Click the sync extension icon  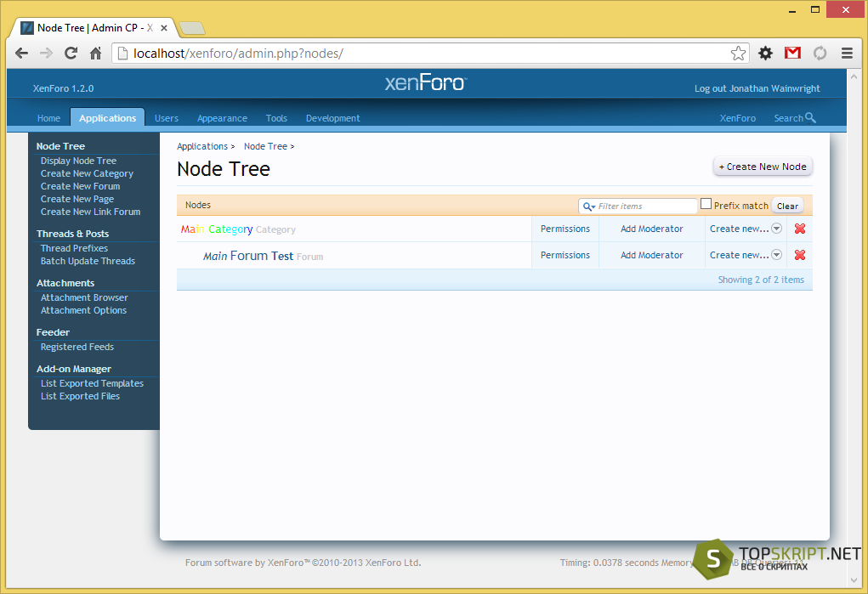tap(820, 54)
